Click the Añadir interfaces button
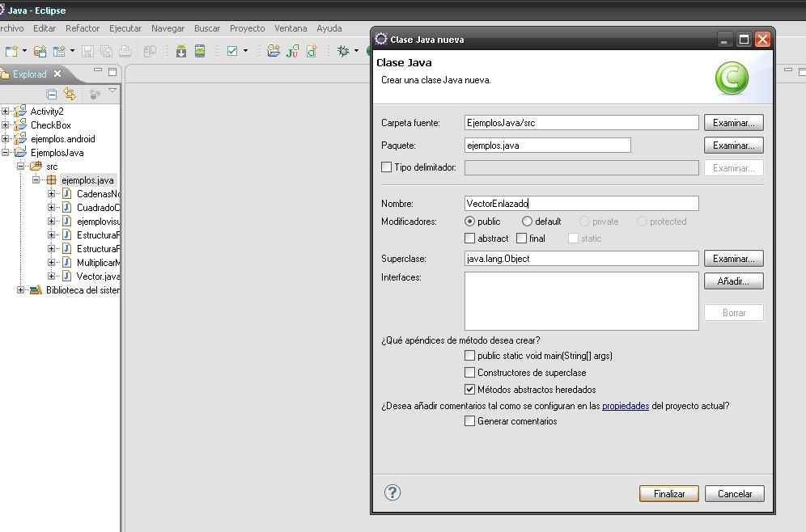Viewport: 806px width, 532px height. pyautogui.click(x=733, y=281)
